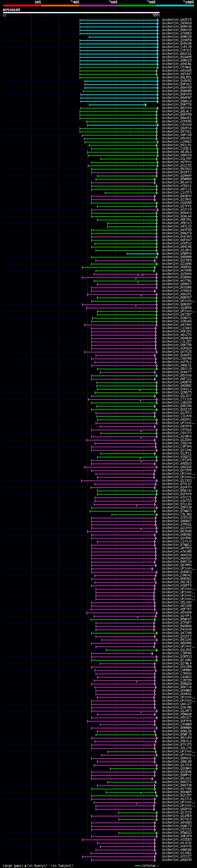The image size is (197, 868).
Task: Click the purple ~60% identity legend bar
Action: [x=99, y=6]
